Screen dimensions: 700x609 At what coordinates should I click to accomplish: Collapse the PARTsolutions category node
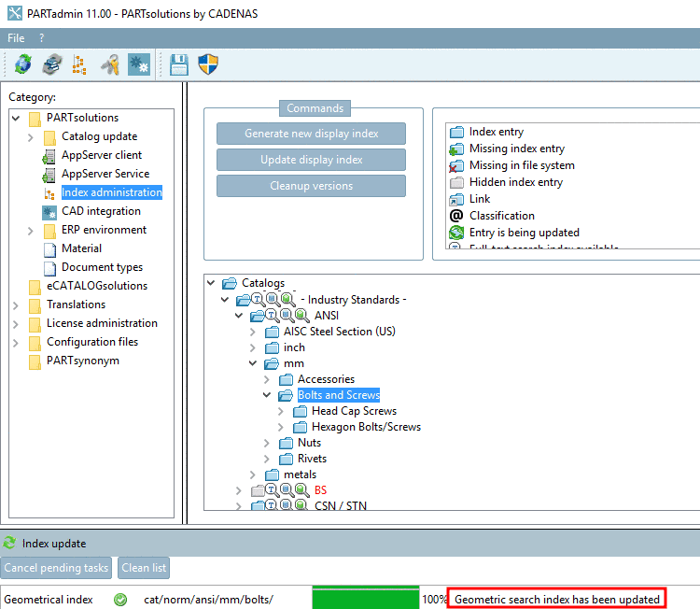click(x=16, y=118)
